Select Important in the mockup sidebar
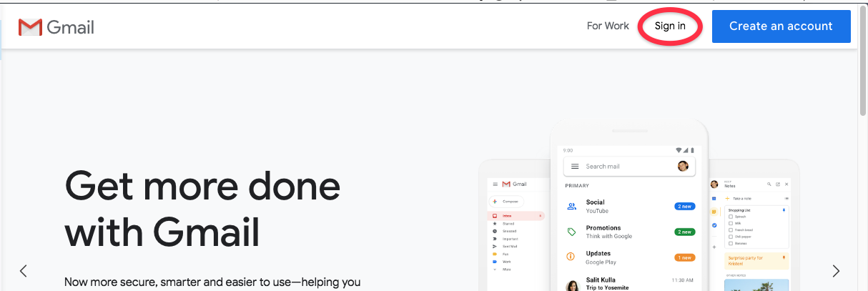 [507, 239]
